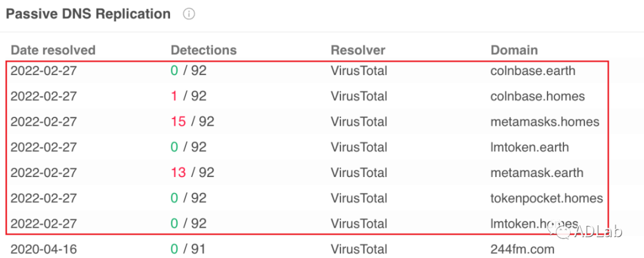The image size is (644, 258).
Task: Open the colnbase.earth domain entry
Action: [x=532, y=71]
